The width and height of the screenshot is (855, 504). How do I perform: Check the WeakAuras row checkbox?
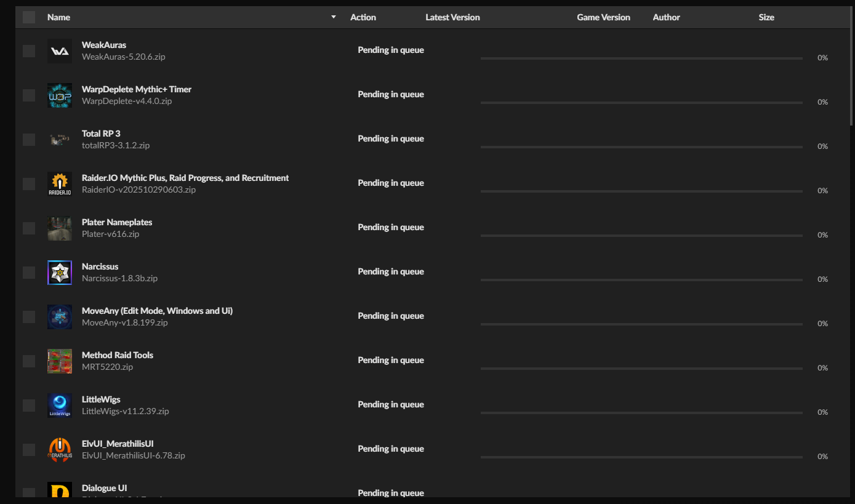pyautogui.click(x=29, y=51)
